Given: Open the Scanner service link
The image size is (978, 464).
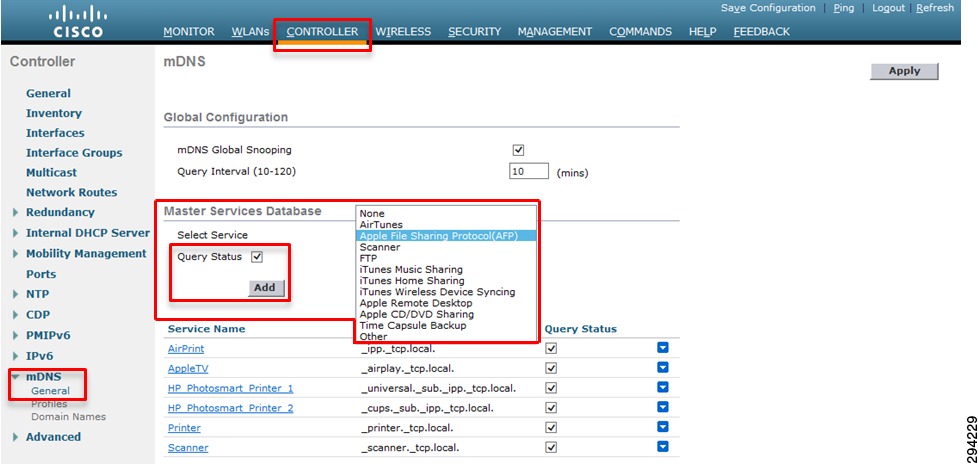Looking at the screenshot, I should click(x=188, y=448).
